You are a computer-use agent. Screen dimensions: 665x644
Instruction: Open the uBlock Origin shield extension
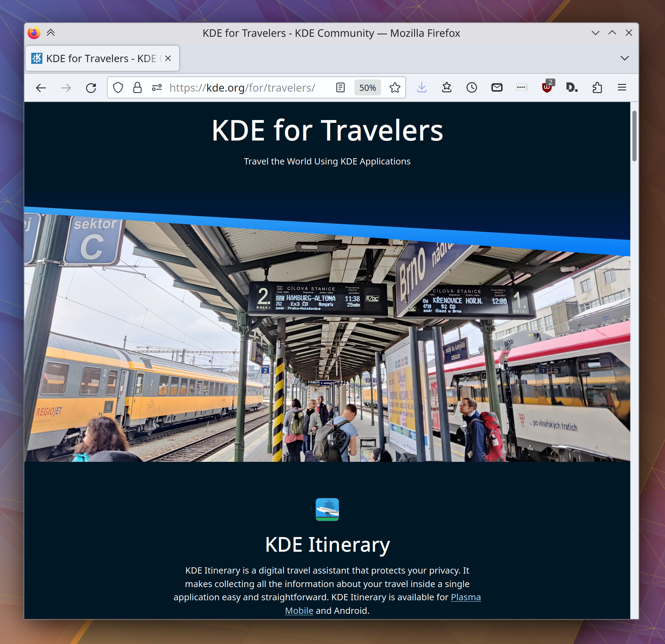click(547, 88)
